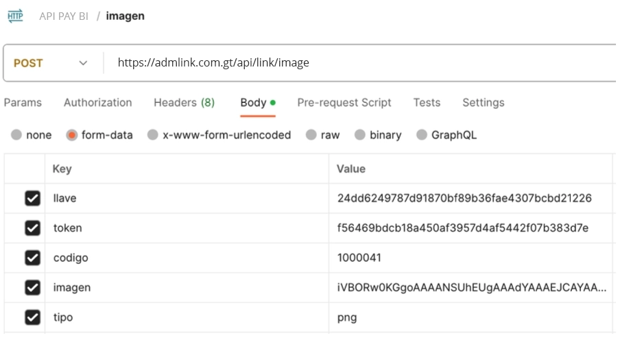
Task: Uncheck the imagen parameter checkbox
Action: coord(32,287)
